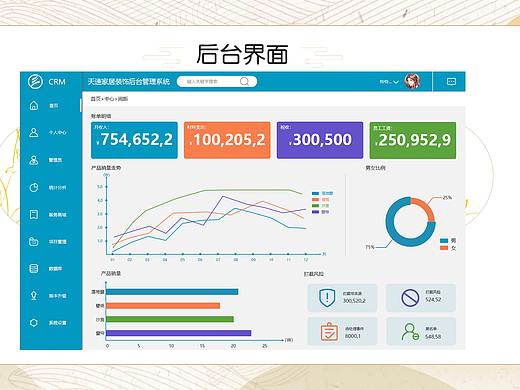The height and width of the screenshot is (390, 520).
Task: Open the home icon in the sidebar
Action: pos(34,105)
